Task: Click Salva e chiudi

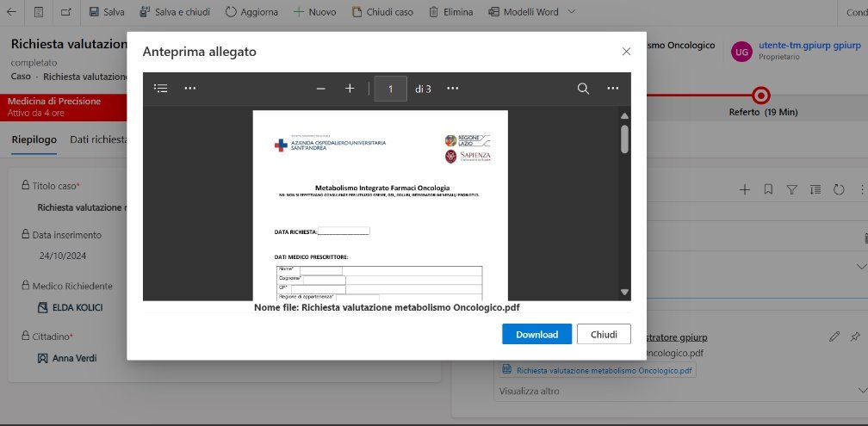Action: point(174,12)
